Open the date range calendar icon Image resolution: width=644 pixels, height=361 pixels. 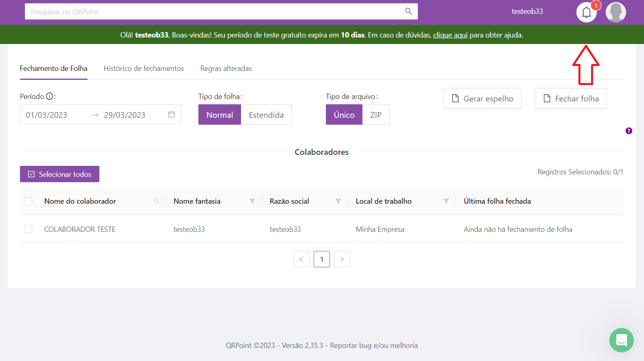point(171,114)
